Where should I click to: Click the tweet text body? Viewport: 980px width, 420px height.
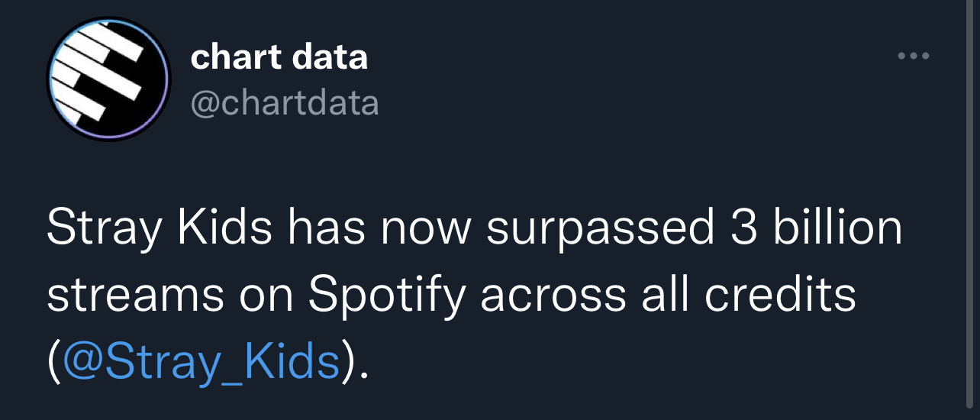[473, 294]
